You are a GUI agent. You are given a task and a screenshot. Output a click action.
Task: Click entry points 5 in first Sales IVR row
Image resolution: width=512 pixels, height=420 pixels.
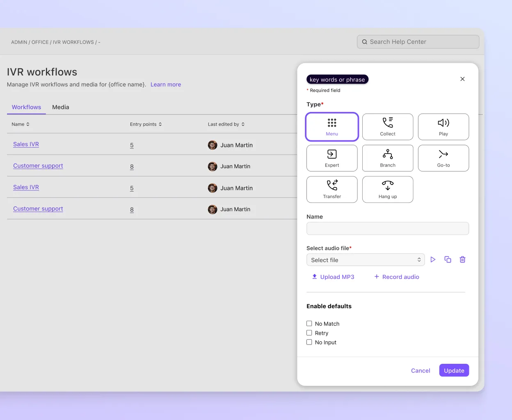(132, 145)
